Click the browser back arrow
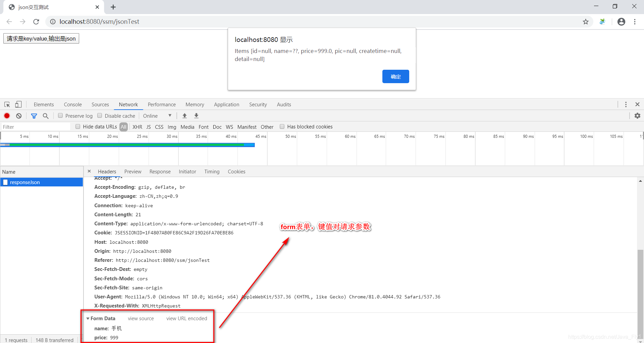This screenshot has width=644, height=343. (x=9, y=22)
